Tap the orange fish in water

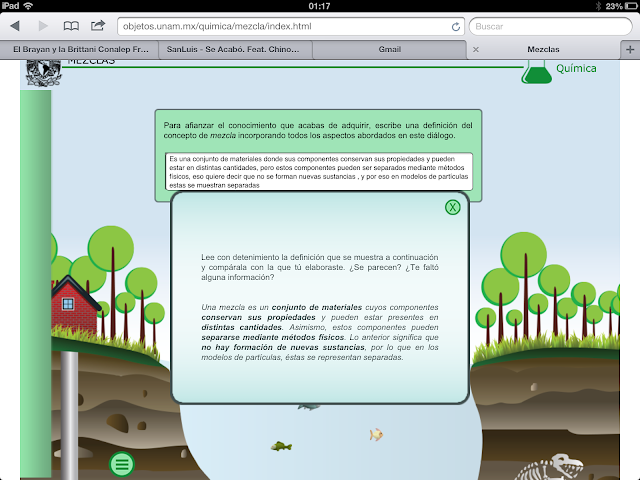[376, 434]
